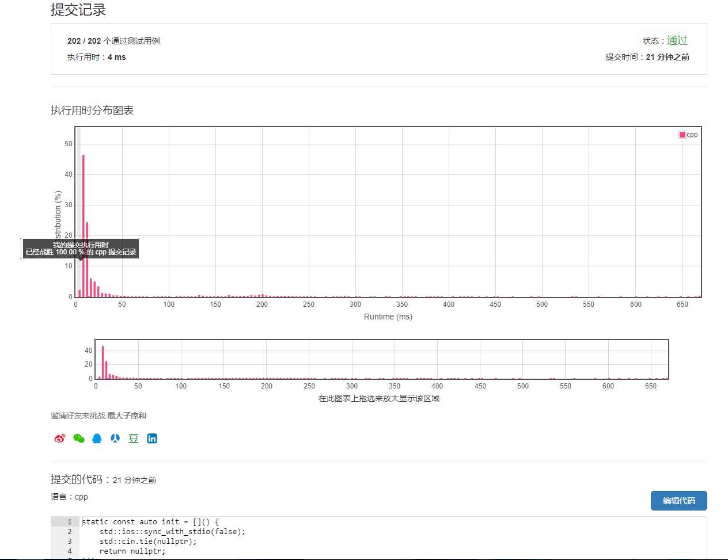
Task: Share submission on LinkedIn
Action: pos(152,439)
